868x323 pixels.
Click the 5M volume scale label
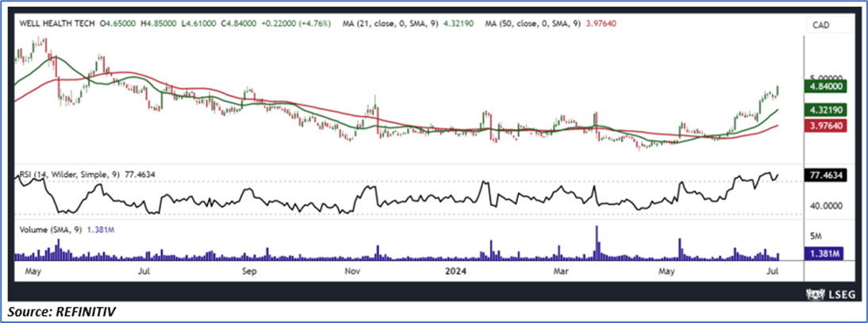(816, 236)
